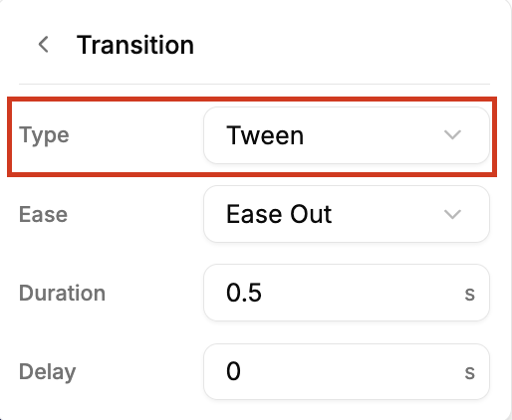512x420 pixels.
Task: Click the Delay label
Action: point(48,372)
